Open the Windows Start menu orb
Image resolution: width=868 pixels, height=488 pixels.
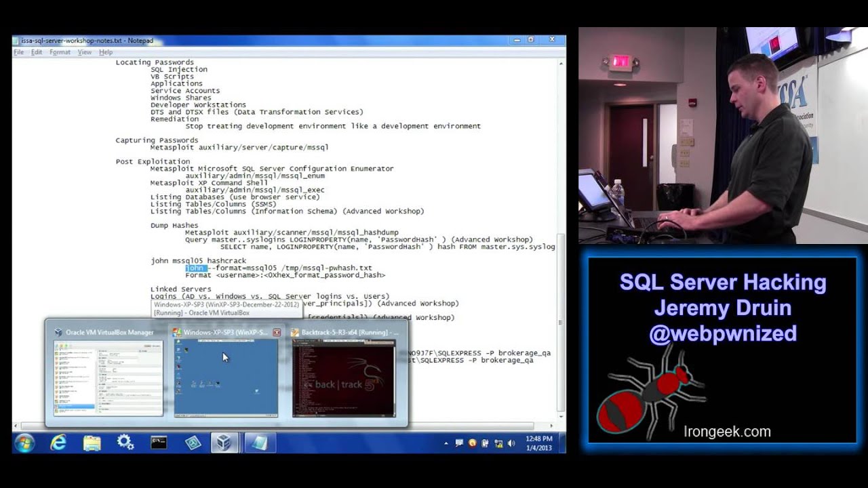pos(24,443)
